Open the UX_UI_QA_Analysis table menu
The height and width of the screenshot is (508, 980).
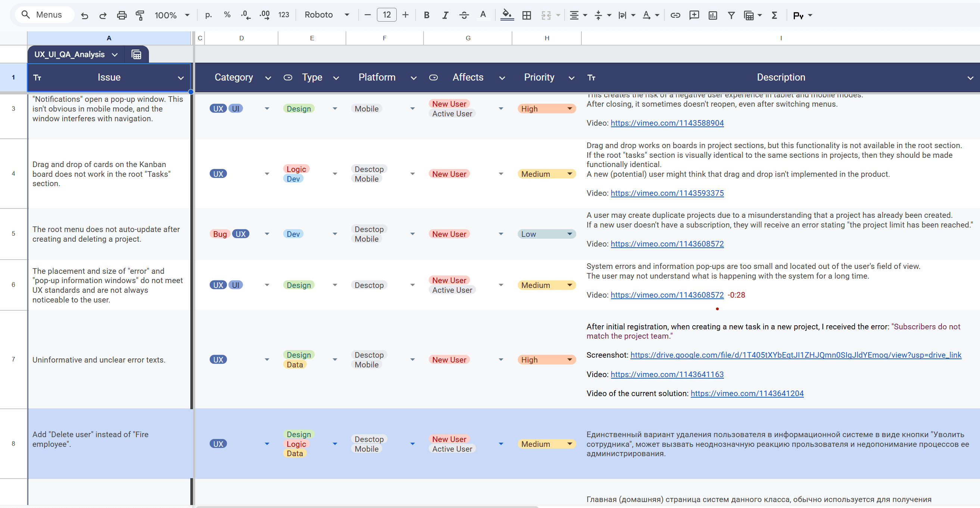115,55
